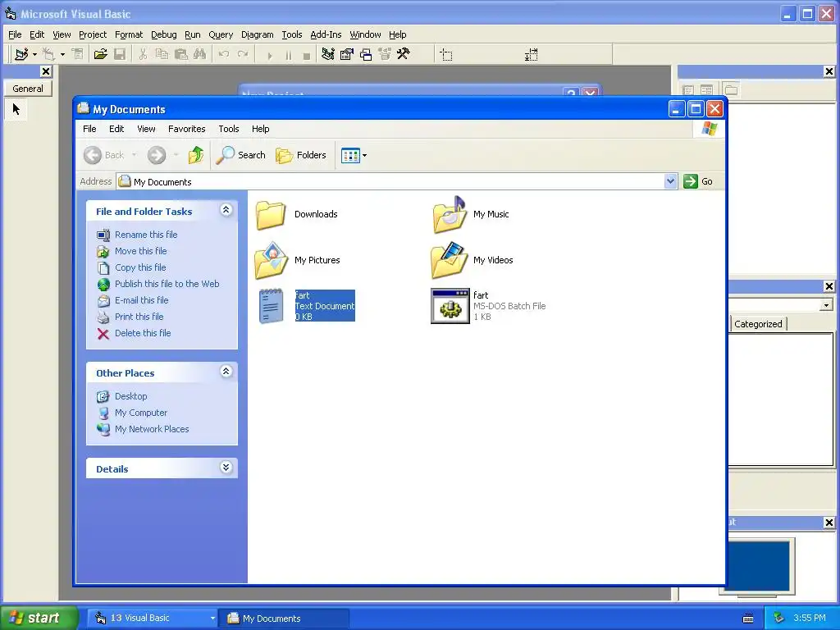This screenshot has width=840, height=630.
Task: Click the Toolbox hammer-and-wrench icon
Action: click(404, 54)
